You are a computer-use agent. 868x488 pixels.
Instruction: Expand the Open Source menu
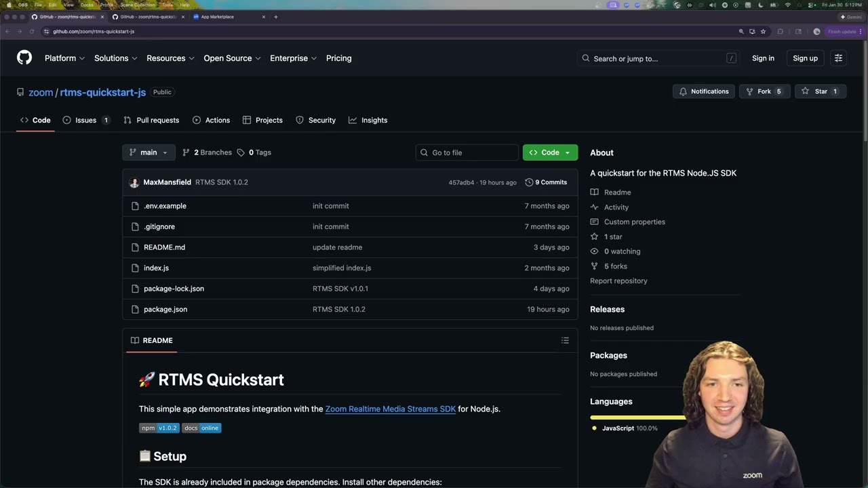click(232, 58)
